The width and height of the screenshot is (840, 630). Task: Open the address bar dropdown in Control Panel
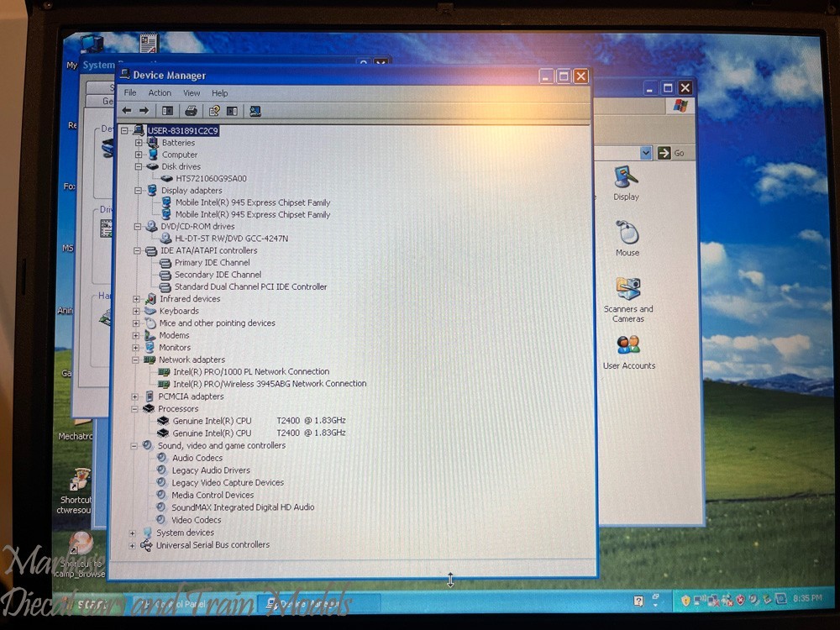[x=646, y=153]
